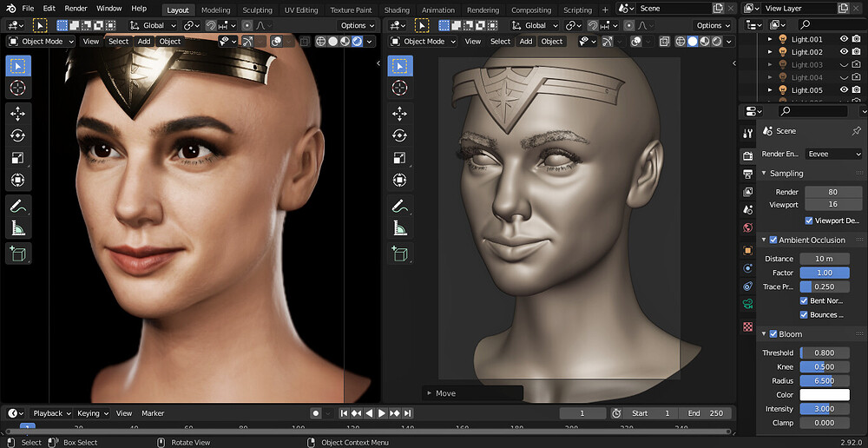Switch to the UV Editing workspace tab
This screenshot has height=448, width=868.
click(x=301, y=10)
